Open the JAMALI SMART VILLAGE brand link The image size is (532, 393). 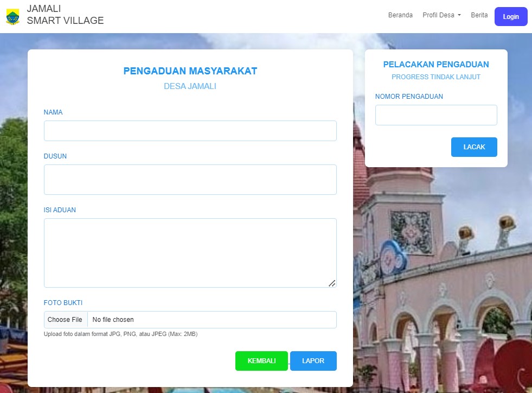pos(65,15)
